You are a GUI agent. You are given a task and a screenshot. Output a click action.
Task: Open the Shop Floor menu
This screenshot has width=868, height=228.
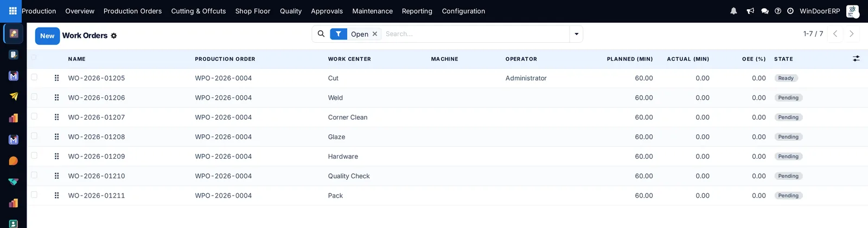point(253,11)
